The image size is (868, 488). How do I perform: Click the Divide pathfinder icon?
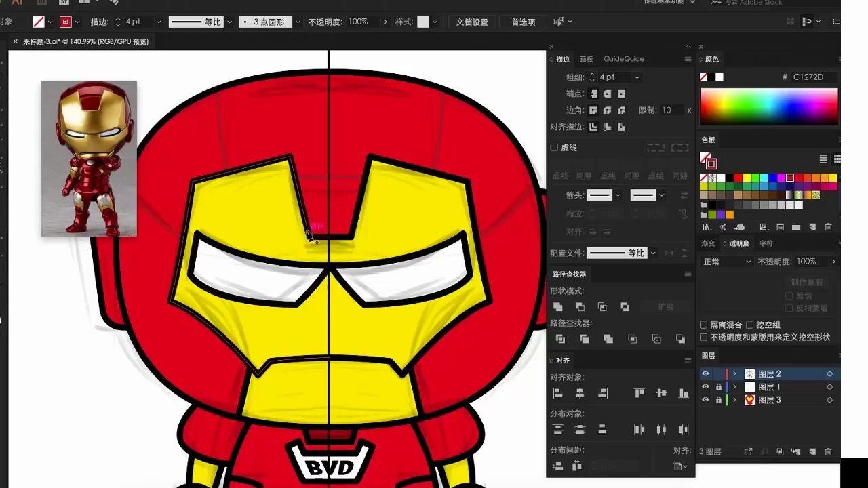(x=560, y=339)
